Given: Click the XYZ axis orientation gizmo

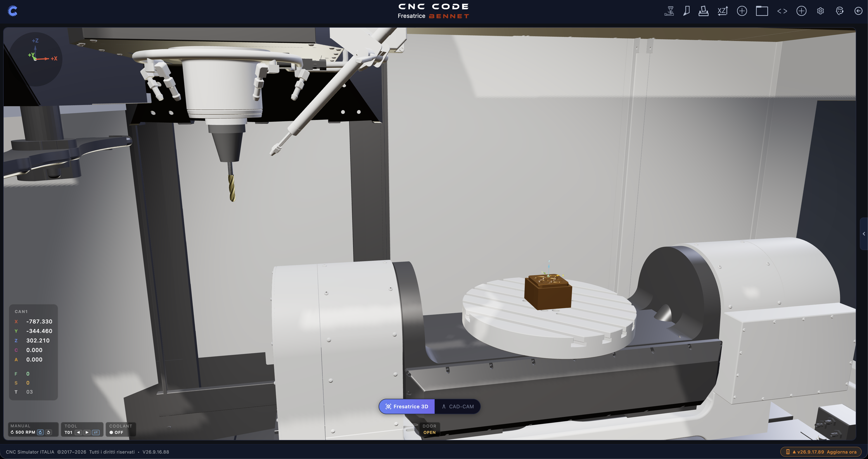Looking at the screenshot, I should click(x=35, y=59).
